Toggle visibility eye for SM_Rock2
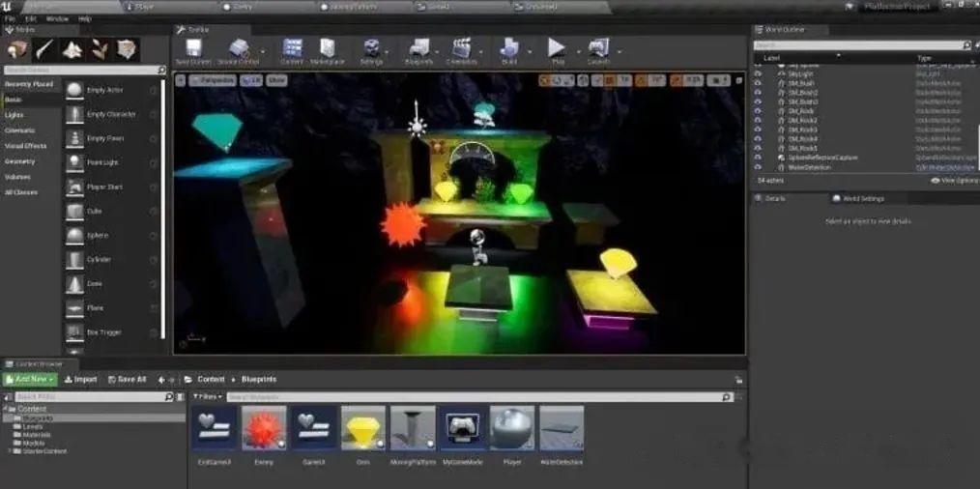The image size is (980, 489). 758,120
